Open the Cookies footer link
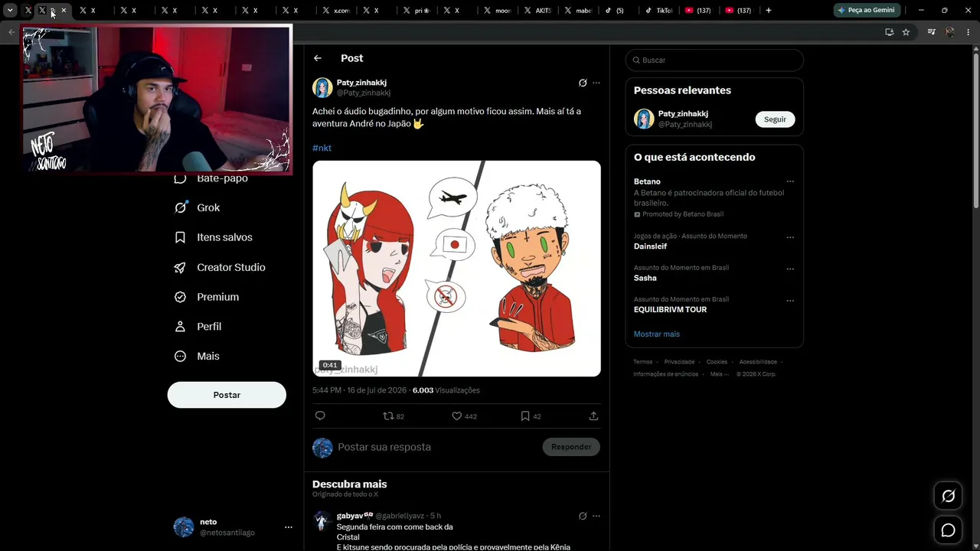This screenshot has width=980, height=551. click(x=717, y=362)
